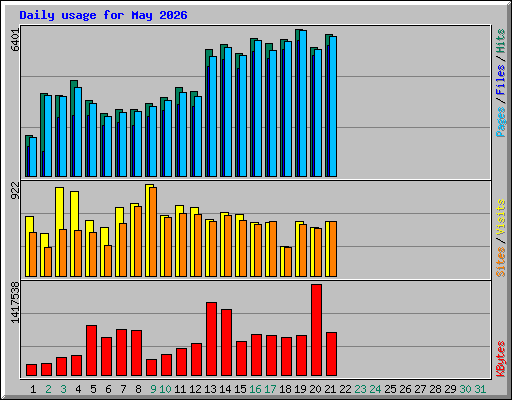Click the Files legend label
The width and height of the screenshot is (512, 400).
tap(500, 80)
